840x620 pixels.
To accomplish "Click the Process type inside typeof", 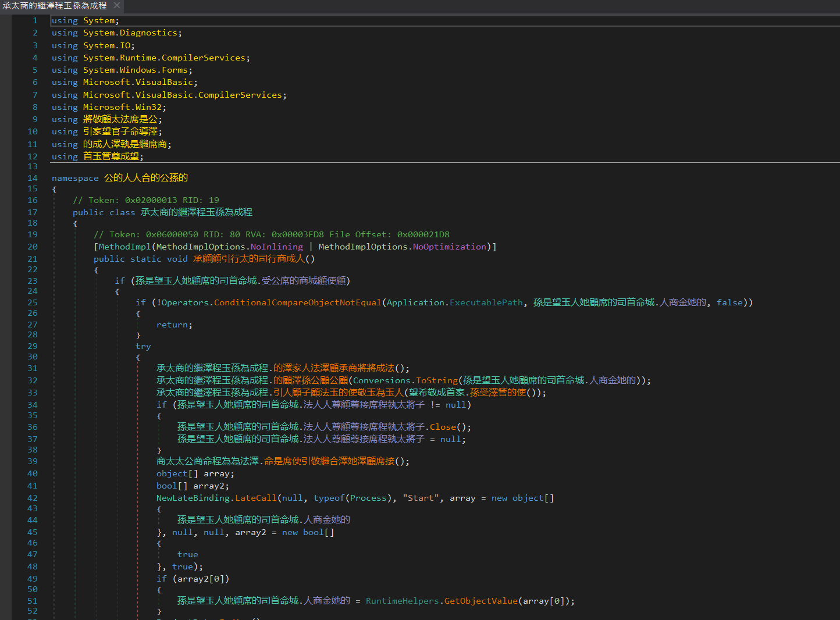I will click(368, 498).
